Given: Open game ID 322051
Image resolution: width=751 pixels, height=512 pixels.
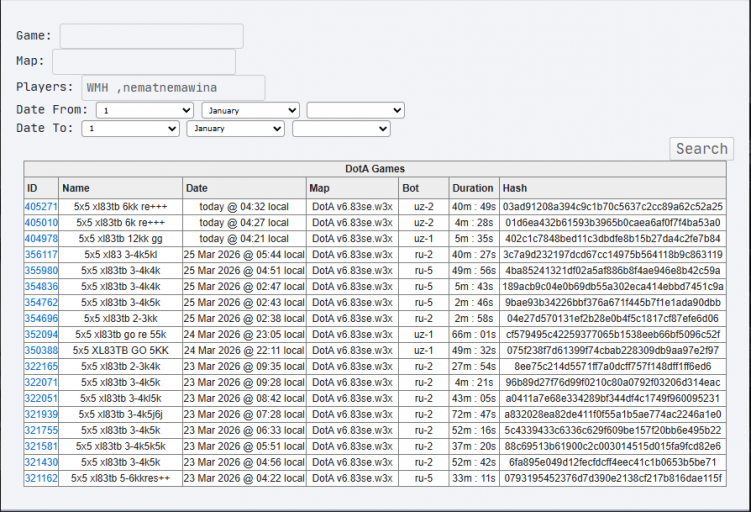Looking at the screenshot, I should (41, 398).
